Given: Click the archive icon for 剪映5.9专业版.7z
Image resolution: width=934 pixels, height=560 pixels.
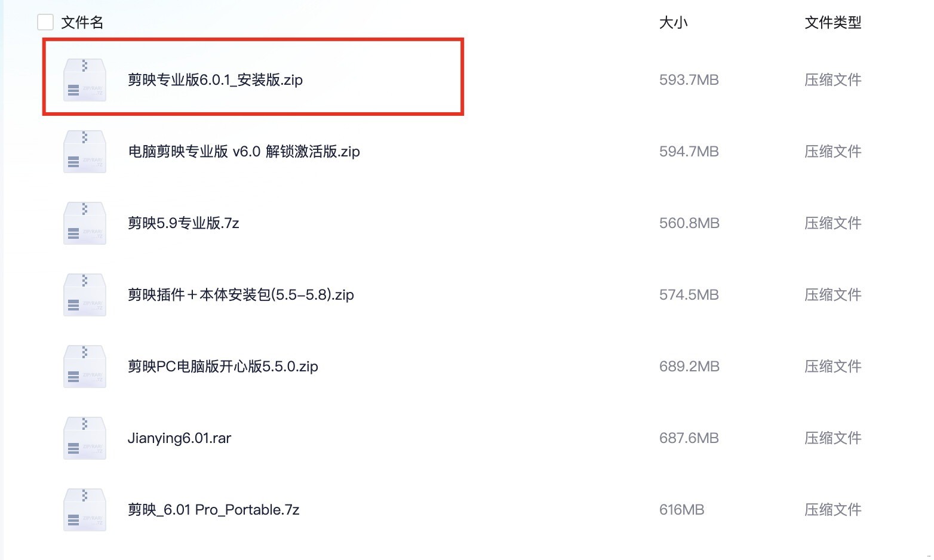Looking at the screenshot, I should pyautogui.click(x=85, y=223).
